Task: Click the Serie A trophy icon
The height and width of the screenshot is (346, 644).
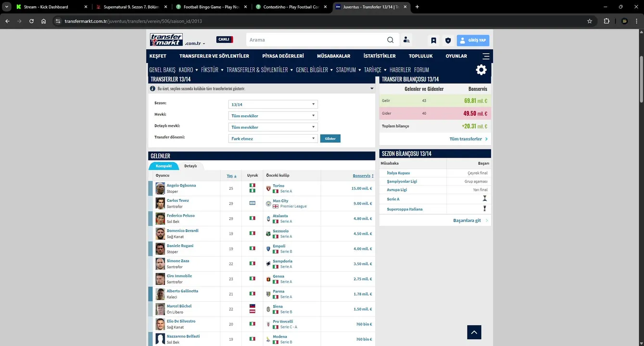Action: click(x=485, y=198)
